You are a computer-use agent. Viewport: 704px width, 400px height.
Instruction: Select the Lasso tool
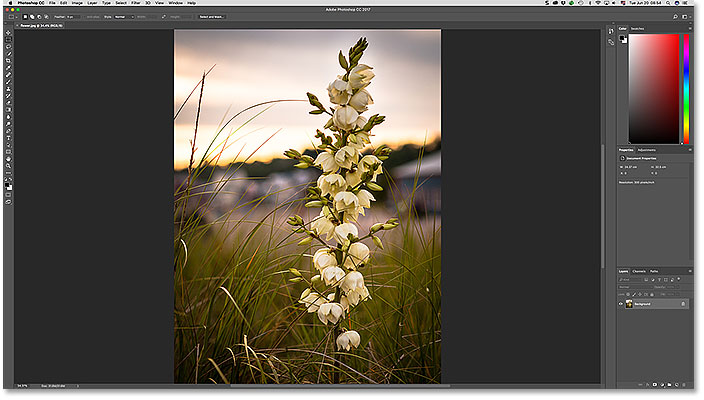pyautogui.click(x=8, y=47)
